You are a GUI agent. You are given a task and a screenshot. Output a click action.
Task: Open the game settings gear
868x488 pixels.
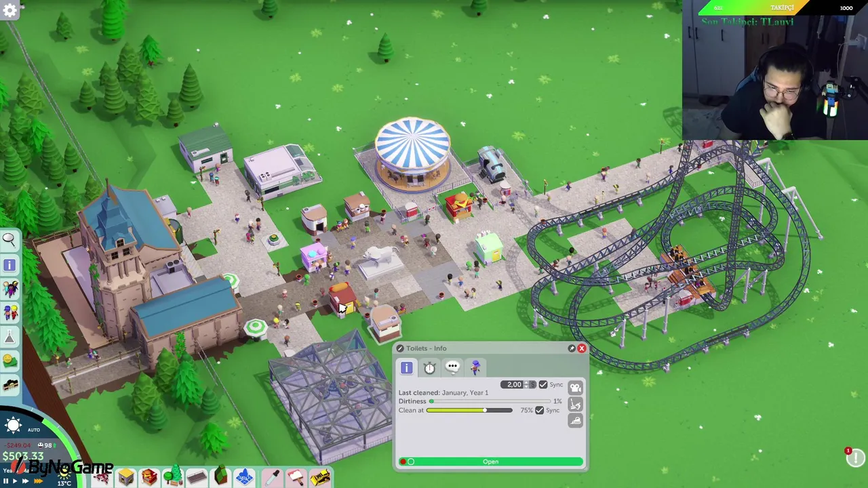(x=9, y=10)
